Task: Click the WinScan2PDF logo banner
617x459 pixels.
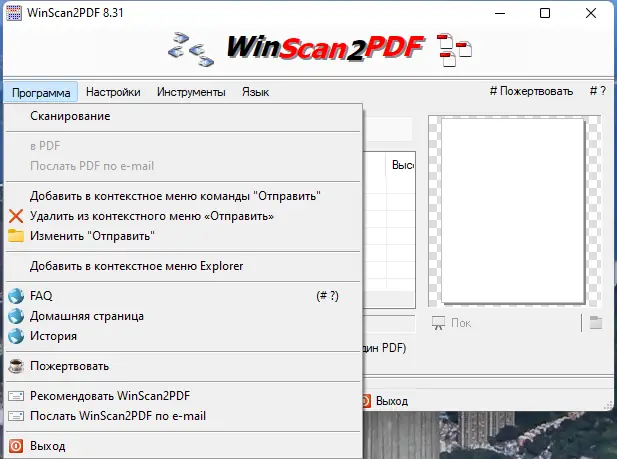Action: coord(325,48)
